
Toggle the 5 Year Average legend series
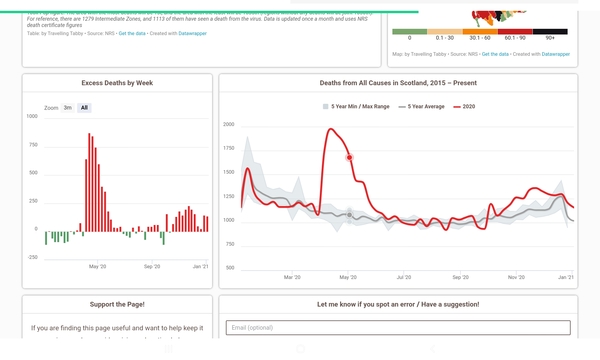click(x=421, y=106)
